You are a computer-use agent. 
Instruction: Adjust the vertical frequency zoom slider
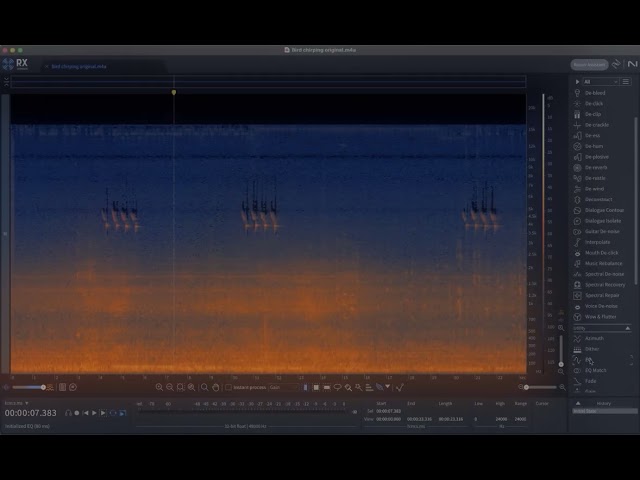pos(561,350)
